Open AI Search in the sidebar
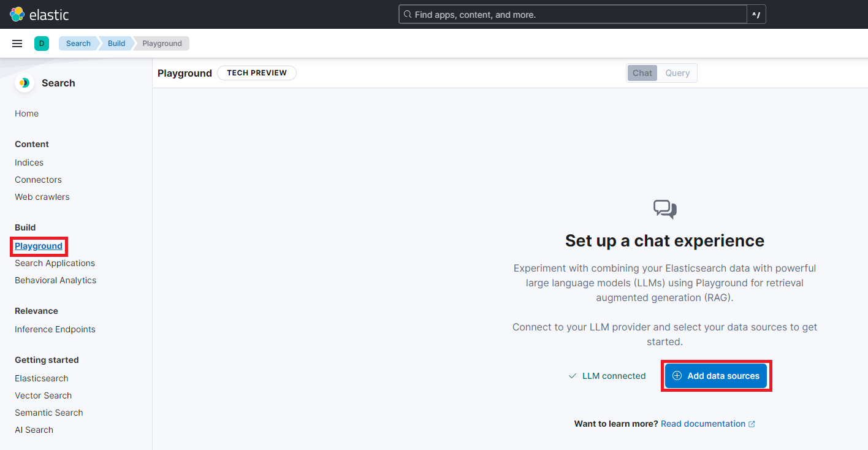This screenshot has width=868, height=450. point(34,430)
